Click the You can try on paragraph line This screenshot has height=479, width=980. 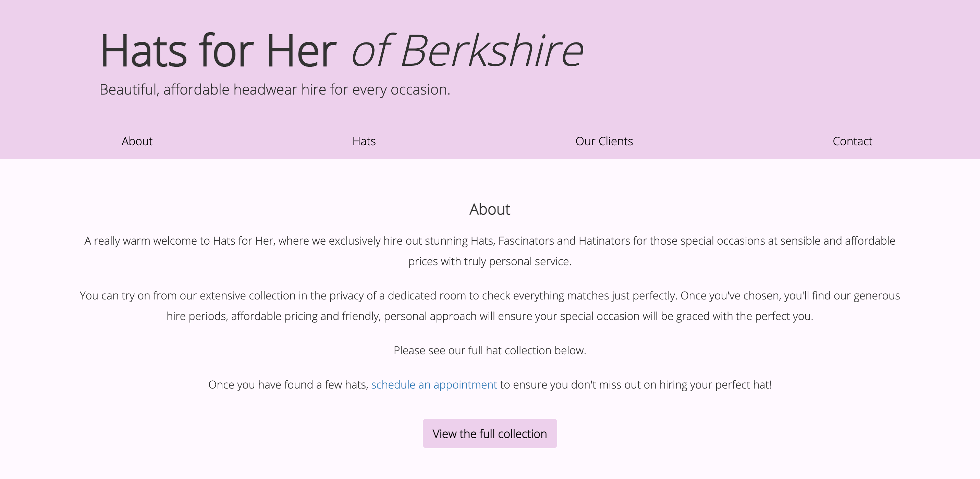click(490, 296)
